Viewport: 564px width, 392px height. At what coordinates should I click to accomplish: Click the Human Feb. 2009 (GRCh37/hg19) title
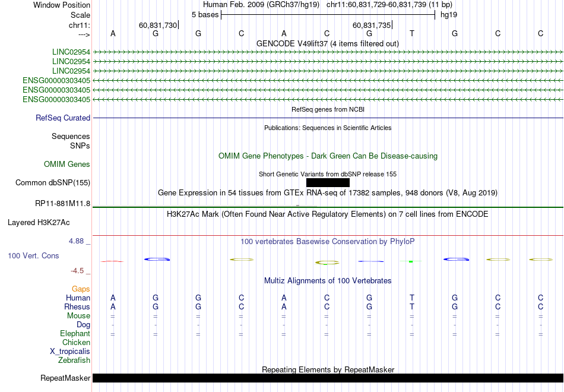pos(261,5)
